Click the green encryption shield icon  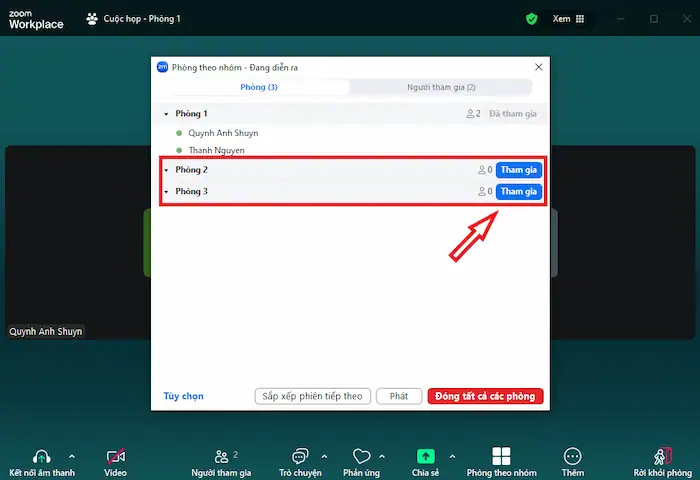point(532,18)
